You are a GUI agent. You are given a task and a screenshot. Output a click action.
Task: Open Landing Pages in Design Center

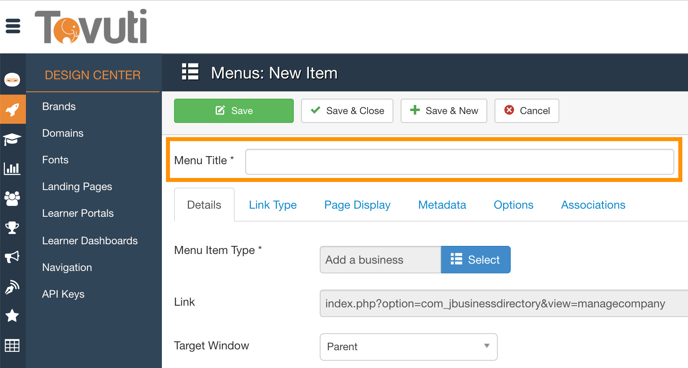pyautogui.click(x=77, y=187)
